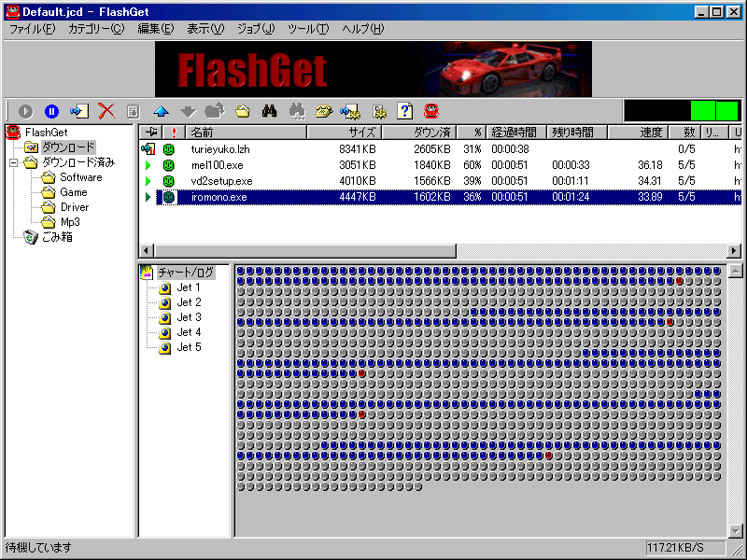Click the red car FlashGet toolbar icon
Viewport: 747px width, 560px height.
point(431,111)
